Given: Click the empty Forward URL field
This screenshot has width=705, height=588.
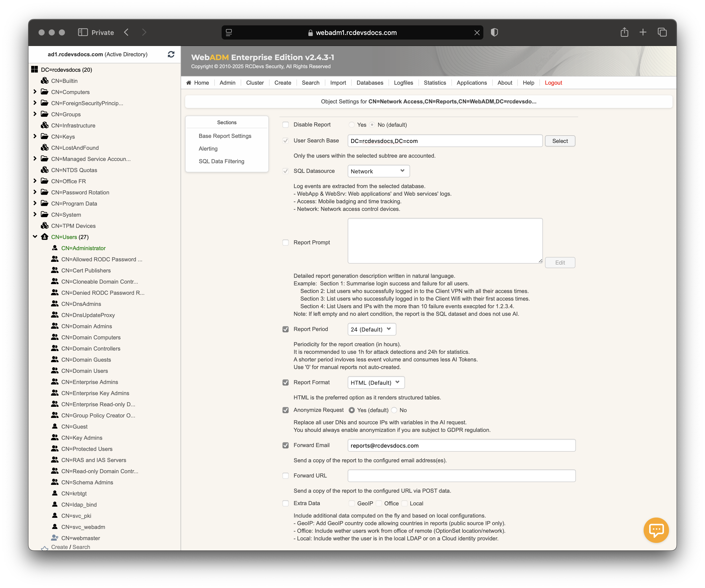Looking at the screenshot, I should (x=461, y=476).
